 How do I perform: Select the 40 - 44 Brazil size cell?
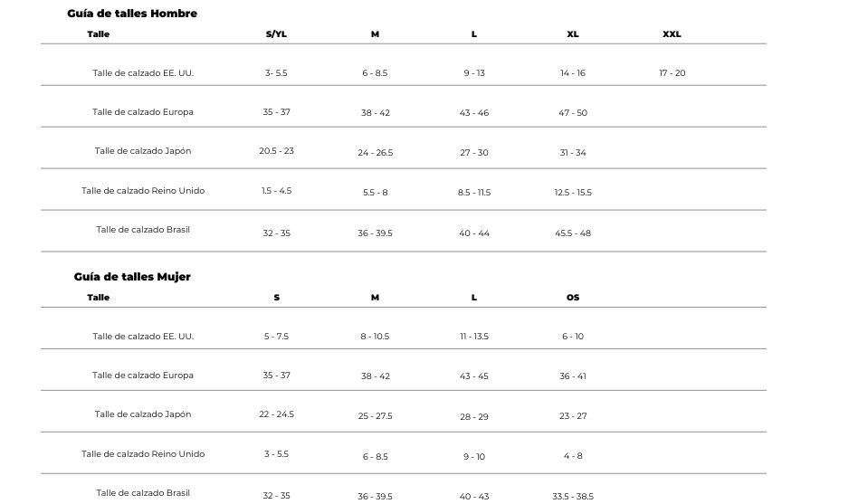(x=474, y=233)
